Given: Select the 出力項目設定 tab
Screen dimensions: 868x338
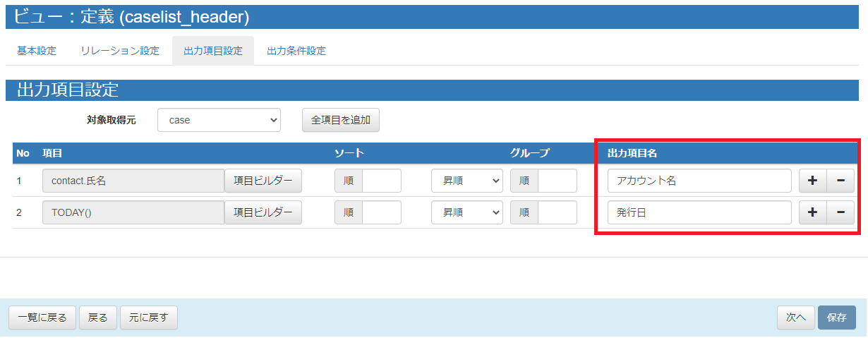Looking at the screenshot, I should [213, 51].
